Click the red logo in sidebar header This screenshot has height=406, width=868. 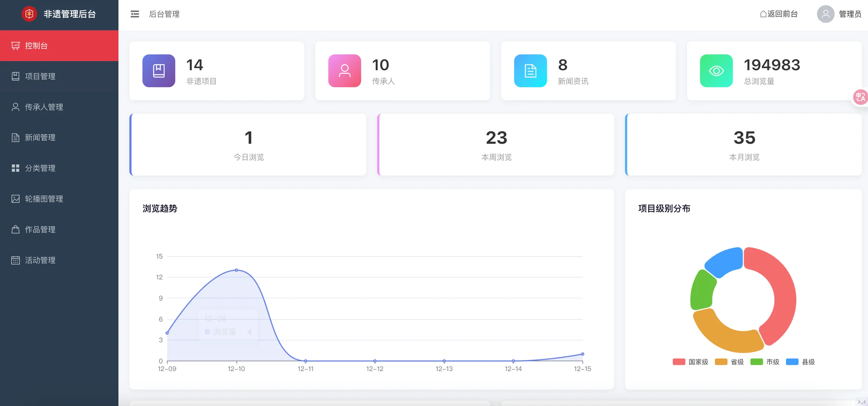pyautogui.click(x=29, y=14)
